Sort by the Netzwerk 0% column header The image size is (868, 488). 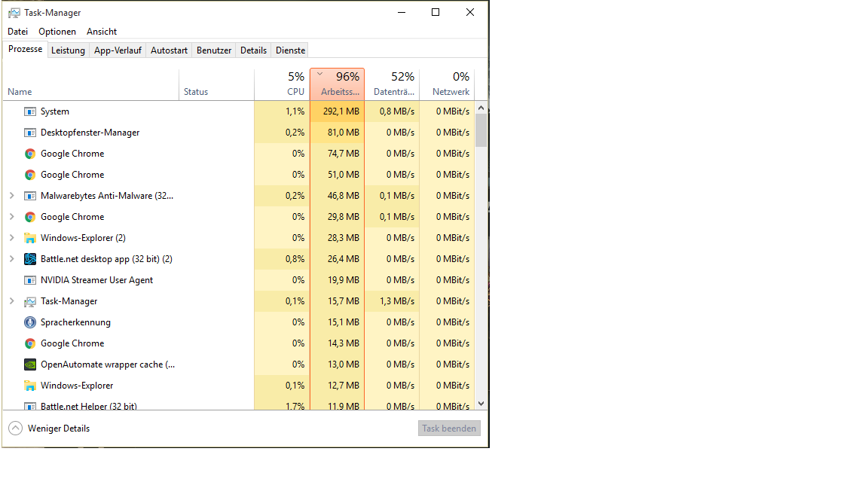point(447,84)
